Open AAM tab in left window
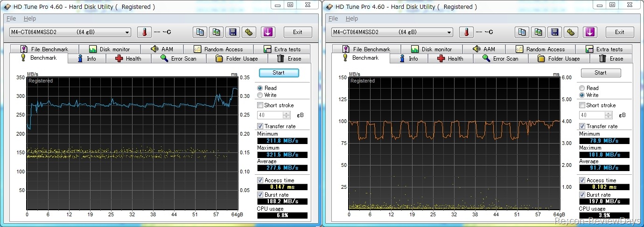644x227 pixels. 161,49
